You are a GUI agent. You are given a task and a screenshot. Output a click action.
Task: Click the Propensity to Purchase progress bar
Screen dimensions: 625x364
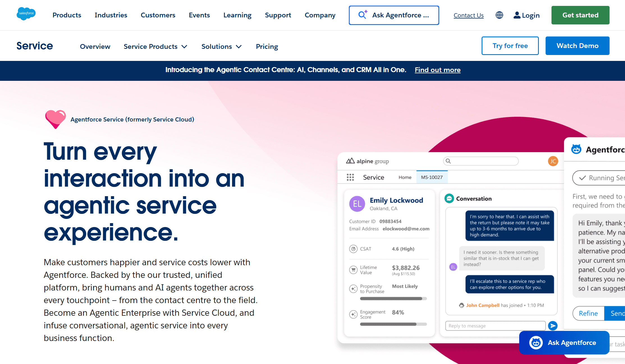(393, 299)
